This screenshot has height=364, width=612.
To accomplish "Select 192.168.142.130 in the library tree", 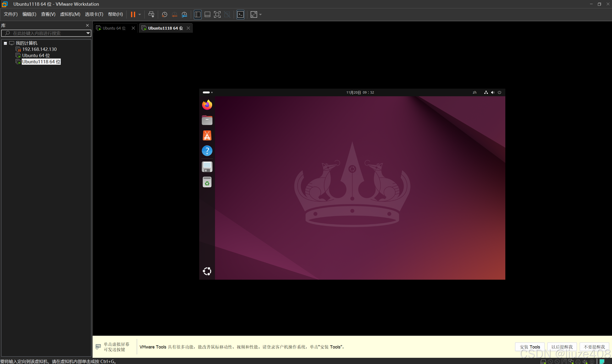I will [39, 49].
